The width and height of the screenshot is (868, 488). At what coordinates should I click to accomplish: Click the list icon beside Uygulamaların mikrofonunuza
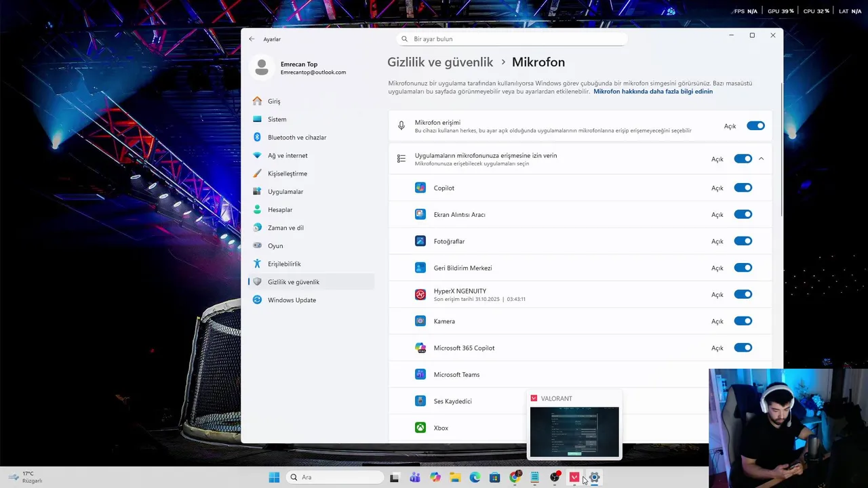click(x=401, y=159)
